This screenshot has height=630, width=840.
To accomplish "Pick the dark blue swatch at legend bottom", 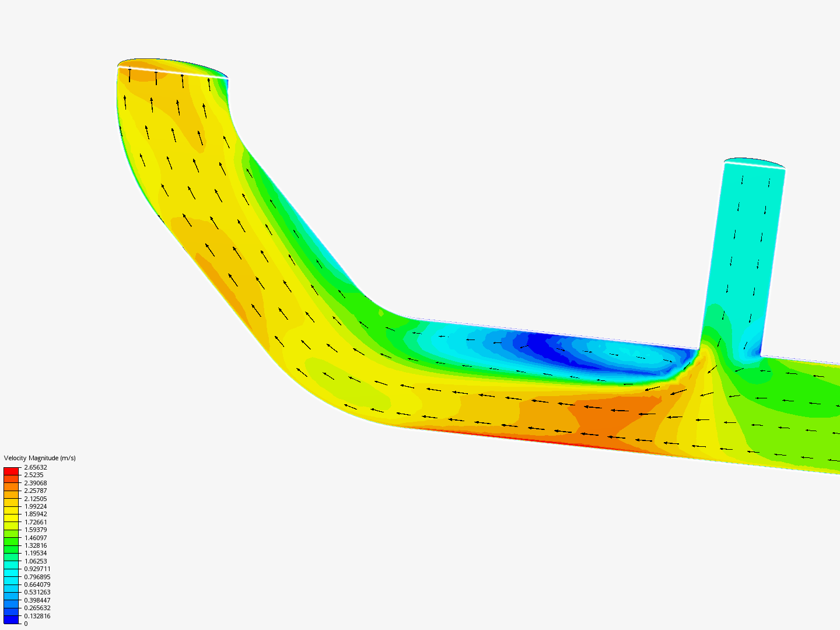I will 11,619.
